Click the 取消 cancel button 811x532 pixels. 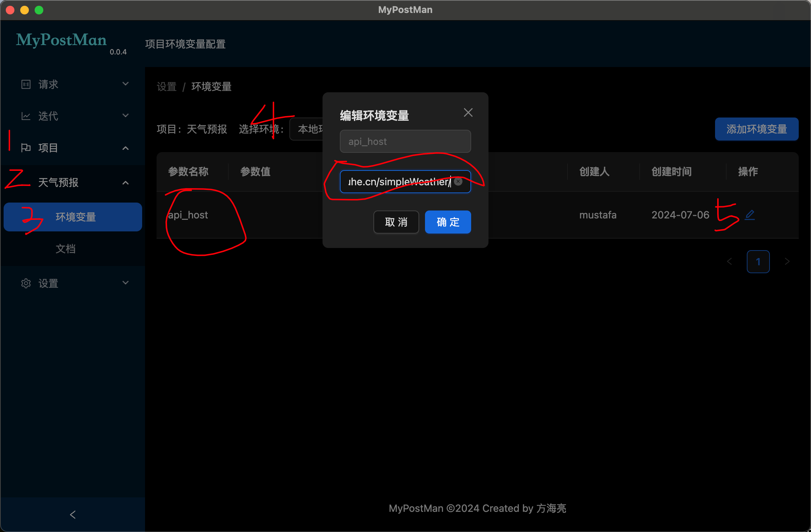(396, 222)
